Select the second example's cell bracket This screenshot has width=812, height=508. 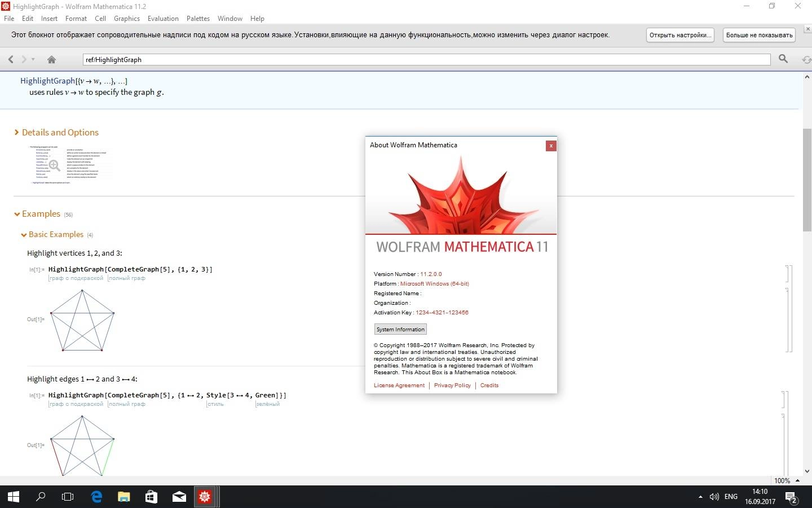(x=785, y=432)
